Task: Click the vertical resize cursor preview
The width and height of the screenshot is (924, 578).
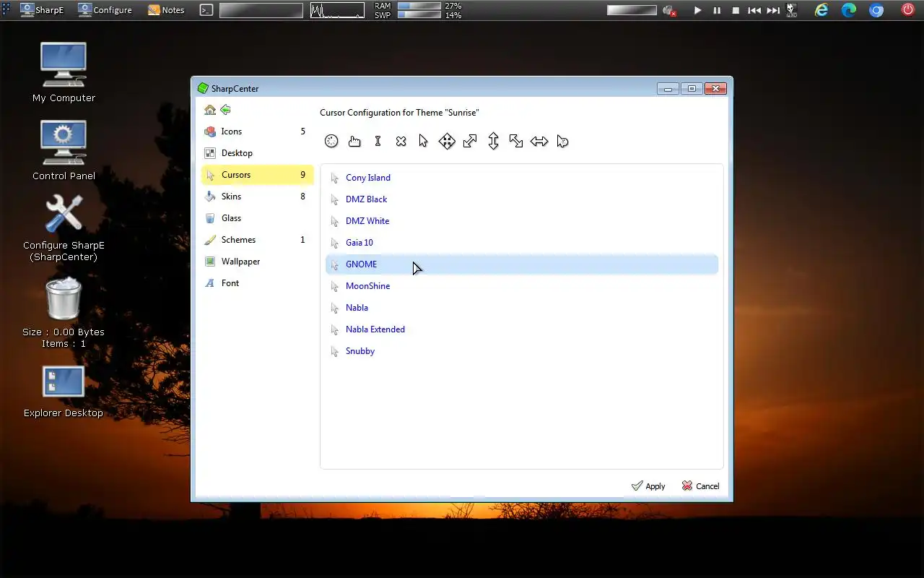Action: point(493,141)
